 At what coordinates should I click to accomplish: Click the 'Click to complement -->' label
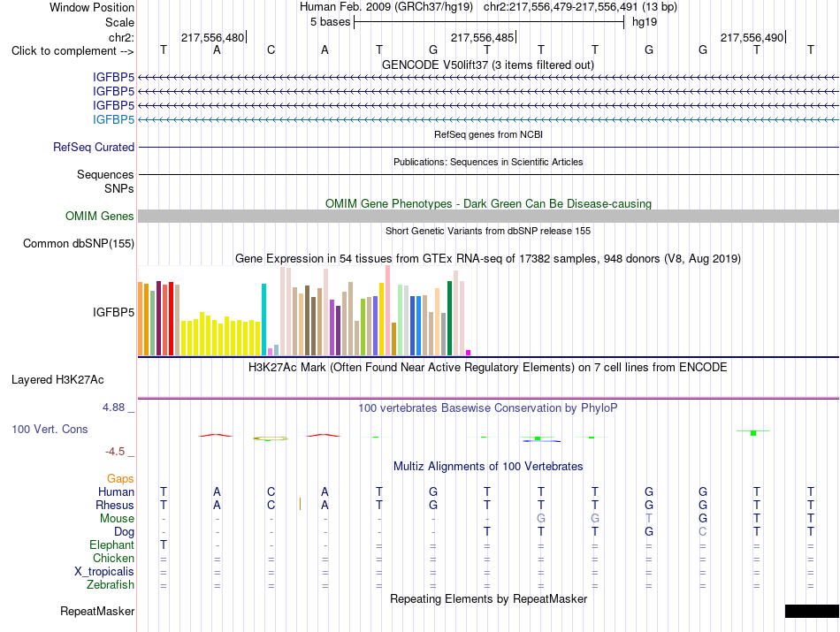[73, 51]
